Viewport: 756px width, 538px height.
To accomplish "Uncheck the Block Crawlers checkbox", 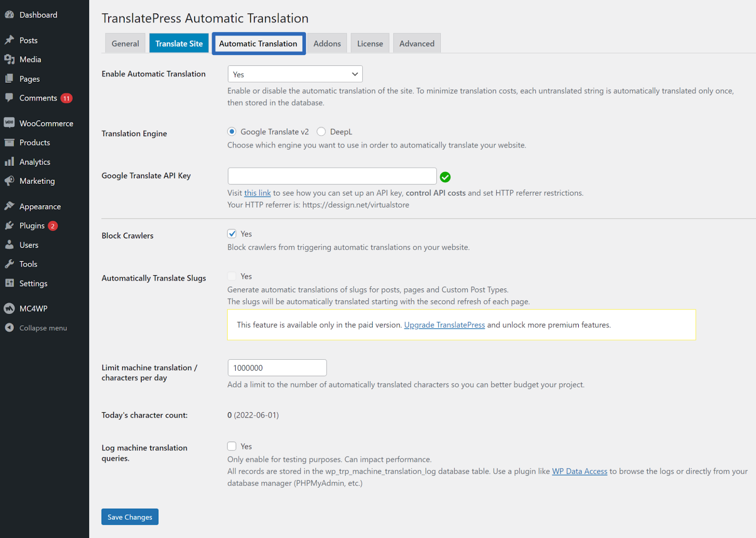I will click(232, 234).
